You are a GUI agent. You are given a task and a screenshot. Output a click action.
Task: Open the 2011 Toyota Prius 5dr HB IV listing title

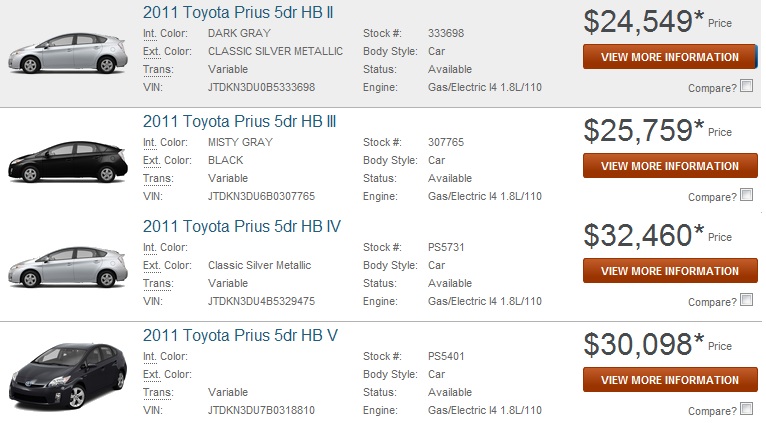tap(242, 226)
